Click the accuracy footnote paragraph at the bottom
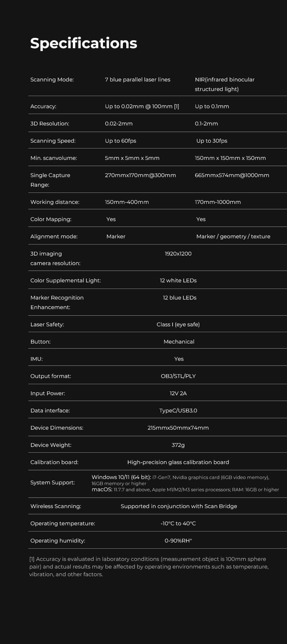 149,567
